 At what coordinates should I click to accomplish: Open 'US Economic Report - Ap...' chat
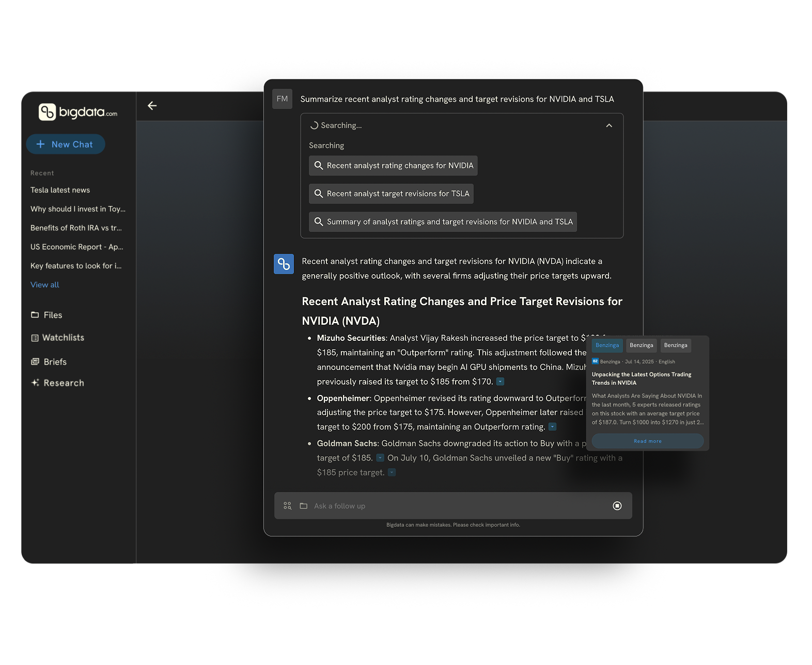coord(76,247)
